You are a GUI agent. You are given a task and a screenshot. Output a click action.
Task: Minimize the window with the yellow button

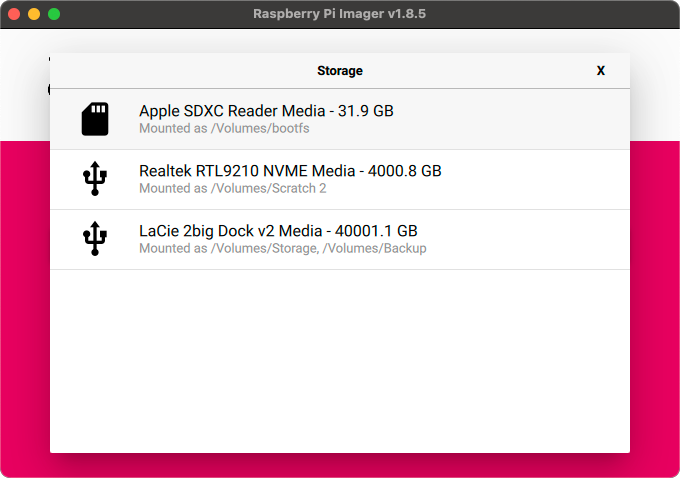click(x=34, y=14)
